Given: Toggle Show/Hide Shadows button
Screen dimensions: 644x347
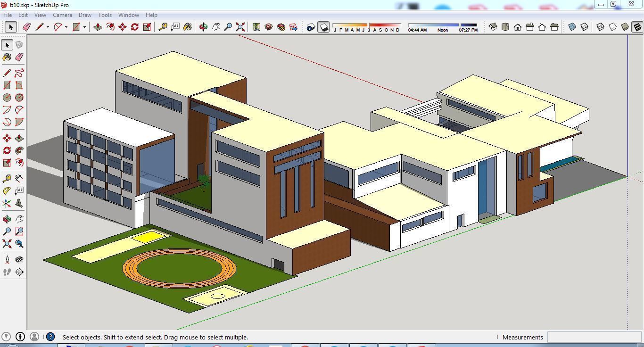Looking at the screenshot, I should (323, 27).
